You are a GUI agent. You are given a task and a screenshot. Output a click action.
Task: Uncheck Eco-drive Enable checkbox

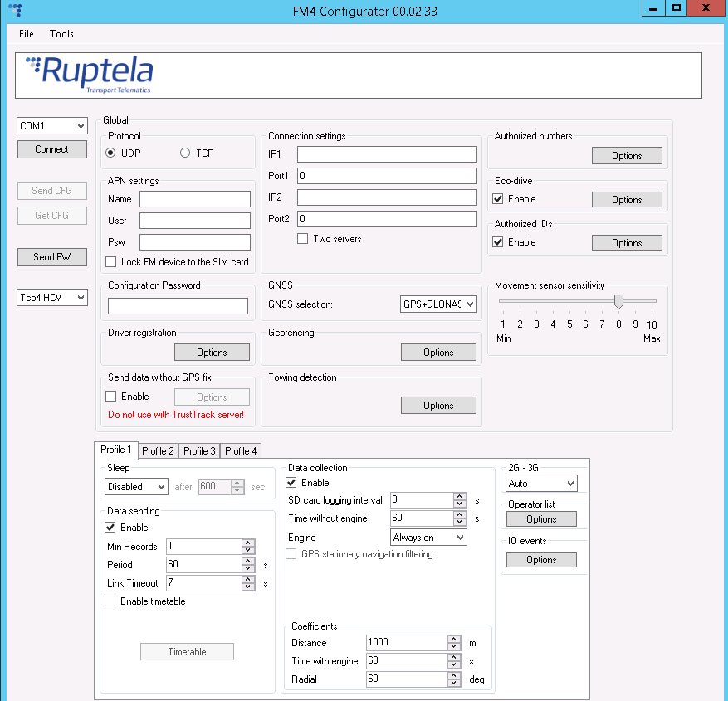pyautogui.click(x=498, y=199)
